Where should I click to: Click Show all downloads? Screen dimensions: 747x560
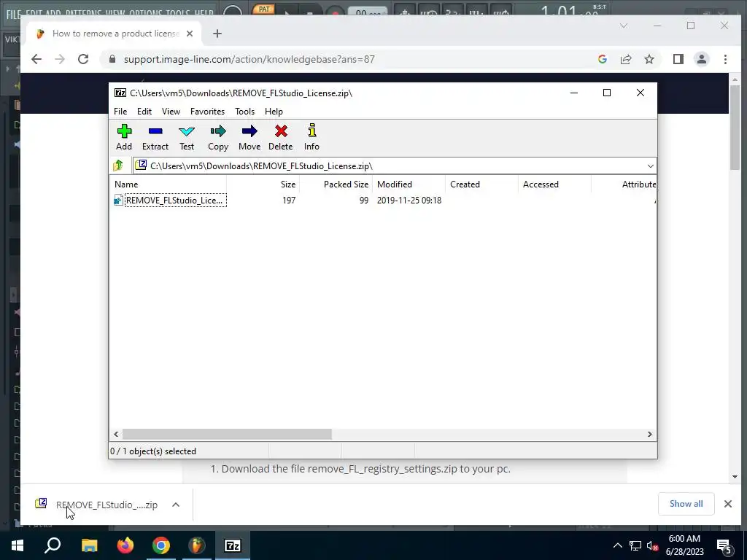tap(686, 504)
